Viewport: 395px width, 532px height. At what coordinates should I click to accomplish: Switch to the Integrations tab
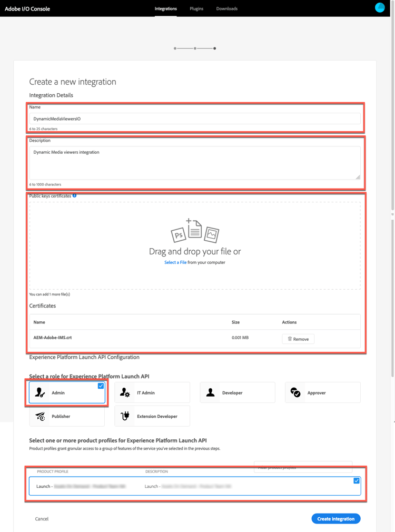pyautogui.click(x=165, y=8)
